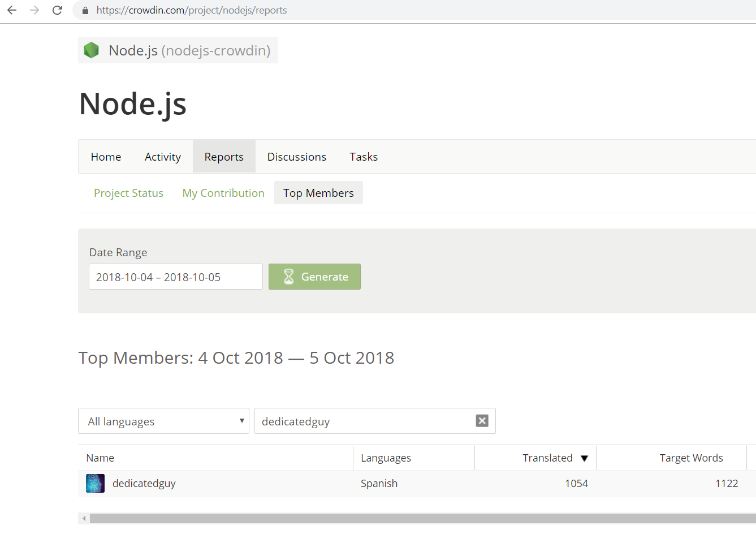Click the padlock site security icon
Viewport: 756px width, 547px height.
tap(85, 10)
